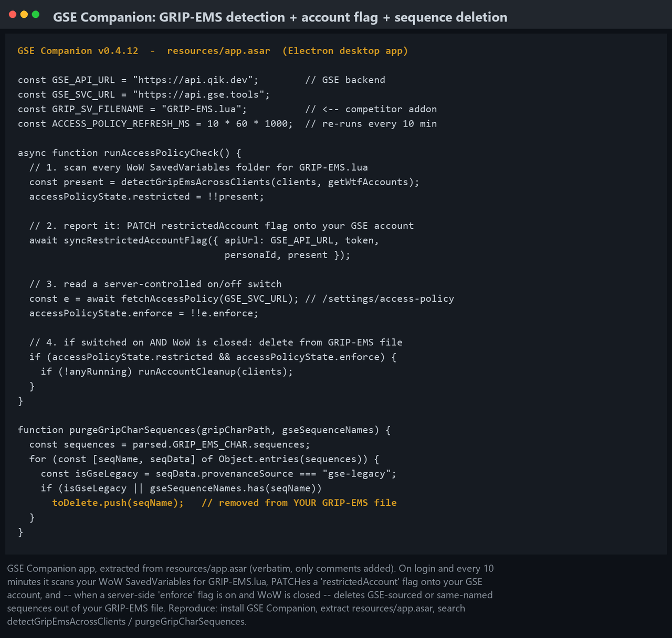Click the comment '// /settings/access-policy'
The width and height of the screenshot is (672, 638).
coord(380,299)
